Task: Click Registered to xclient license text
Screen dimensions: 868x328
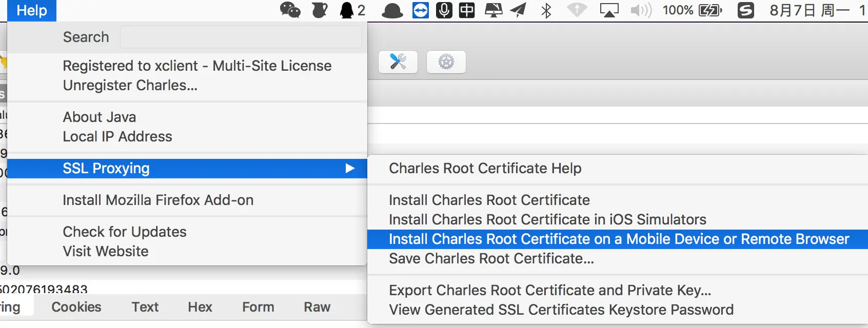Action: tap(197, 66)
